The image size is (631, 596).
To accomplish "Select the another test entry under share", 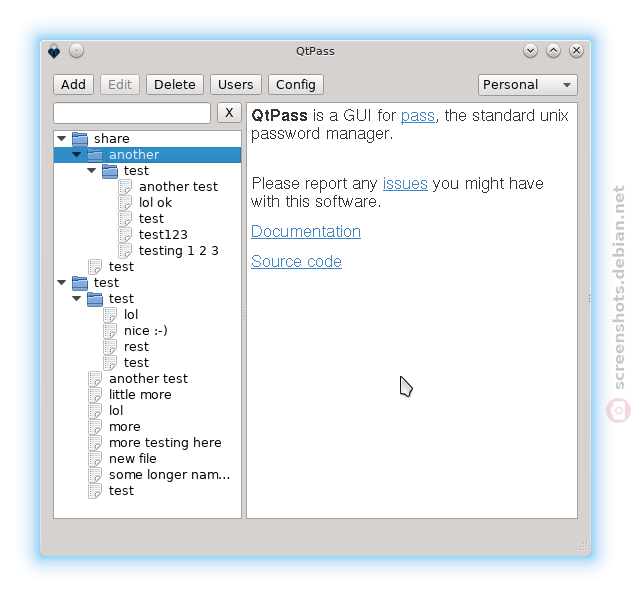I will (178, 187).
